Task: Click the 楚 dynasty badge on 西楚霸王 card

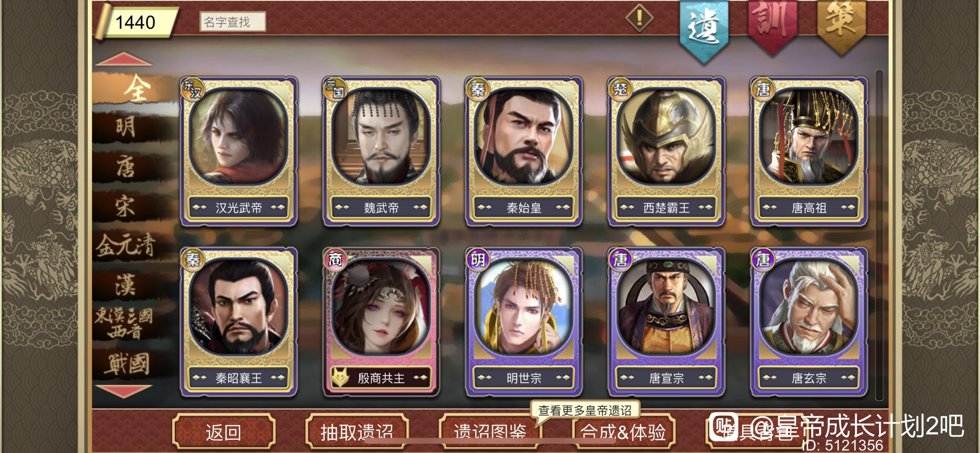Action: [620, 89]
